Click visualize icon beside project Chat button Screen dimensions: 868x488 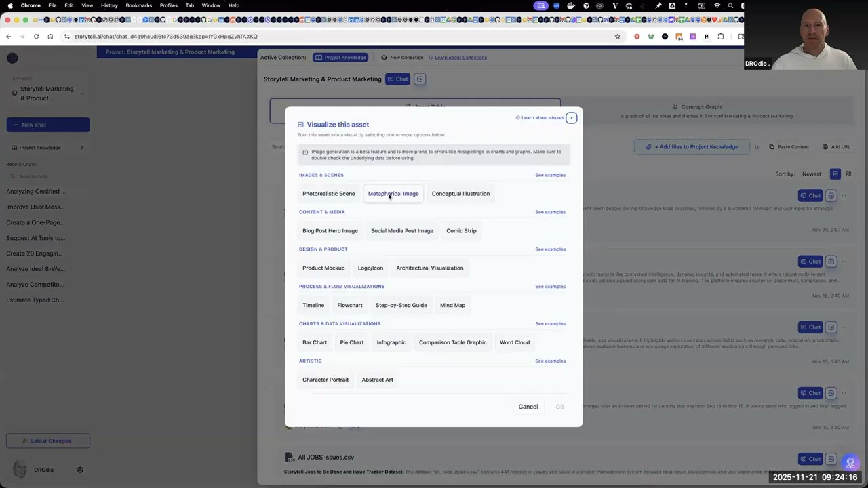420,79
